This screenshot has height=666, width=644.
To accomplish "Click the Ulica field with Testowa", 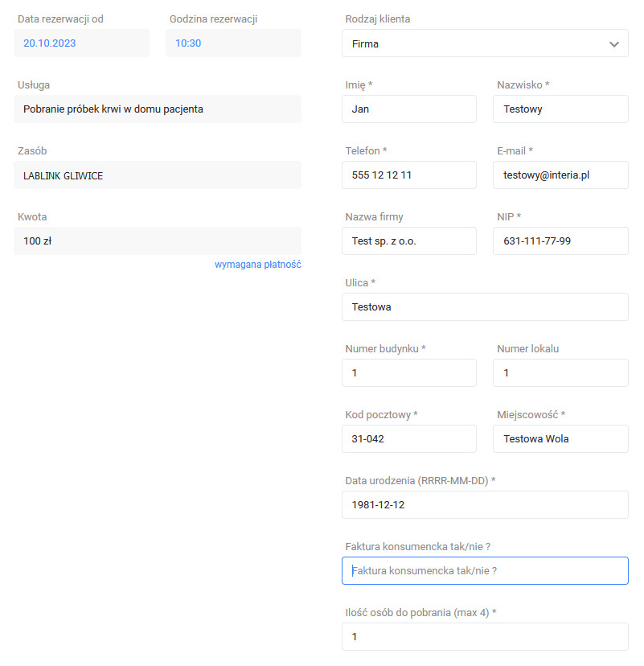I will [485, 306].
